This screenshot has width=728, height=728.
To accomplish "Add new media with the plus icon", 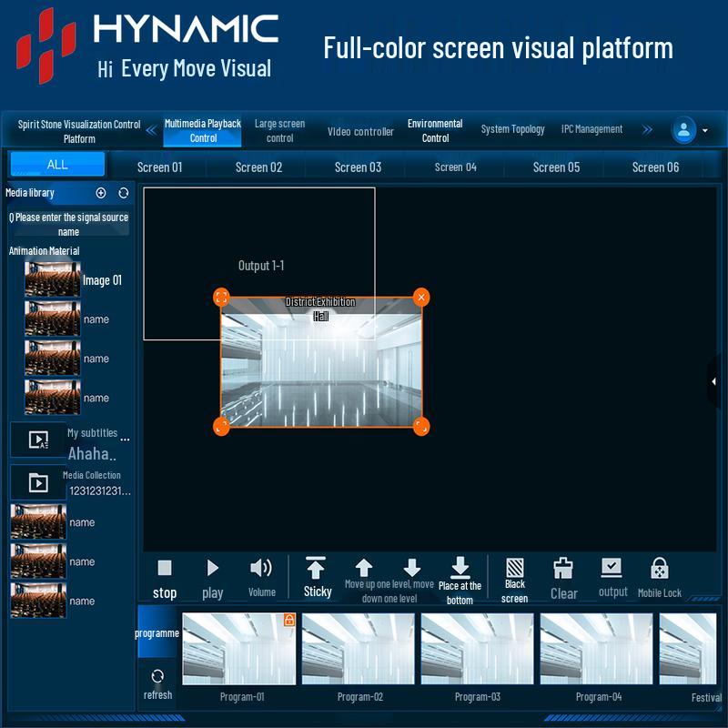I will click(x=99, y=193).
